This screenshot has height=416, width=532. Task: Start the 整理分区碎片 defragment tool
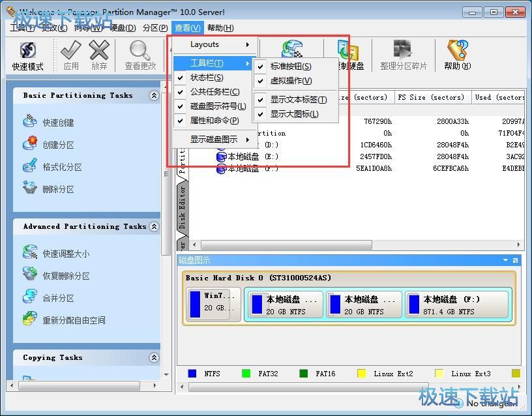tap(404, 55)
